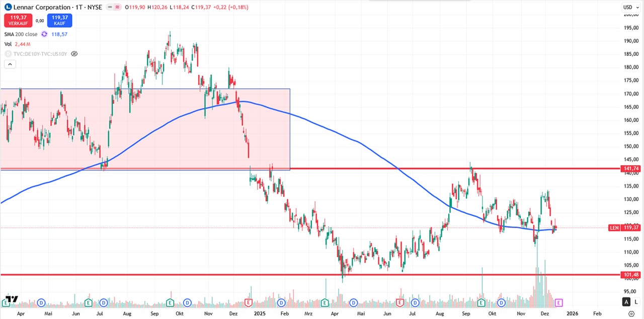Enable auto scale with the A button
This screenshot has height=319, width=644.
626,302
